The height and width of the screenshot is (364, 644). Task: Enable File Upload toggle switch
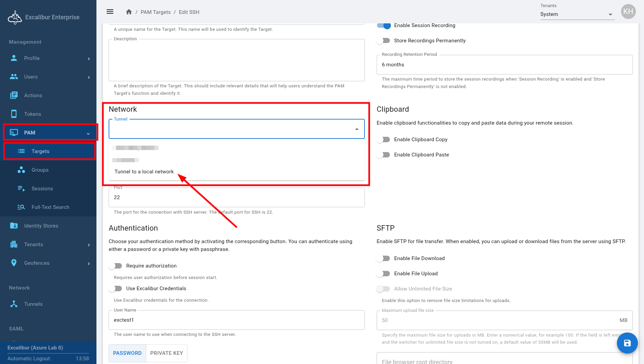click(384, 274)
